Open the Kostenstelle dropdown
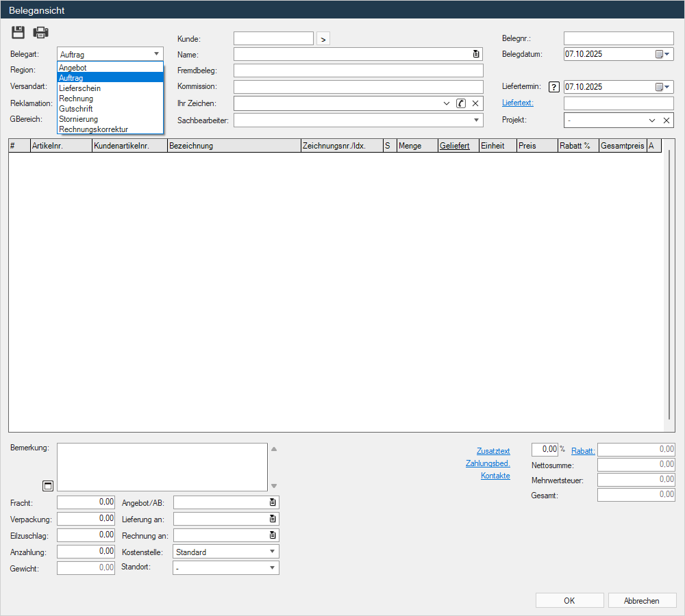The width and height of the screenshot is (685, 616). coord(272,552)
